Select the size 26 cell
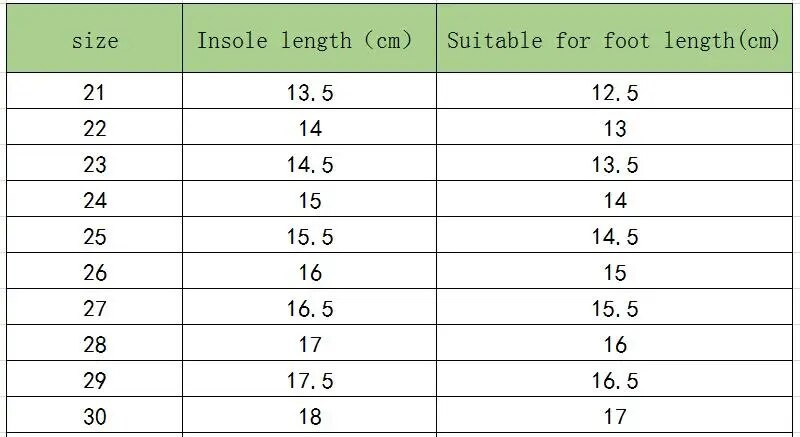Image resolution: width=800 pixels, height=437 pixels. [x=95, y=273]
